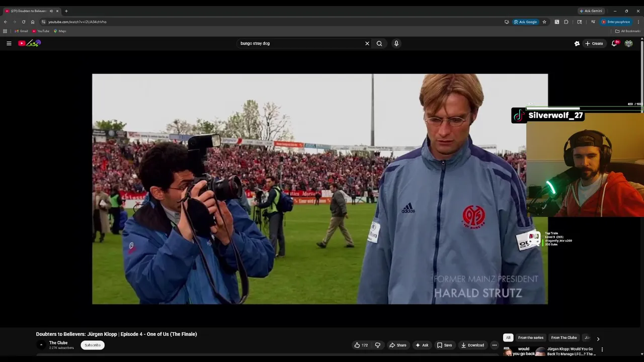Open the apps grid in bookmarks bar

point(5,31)
